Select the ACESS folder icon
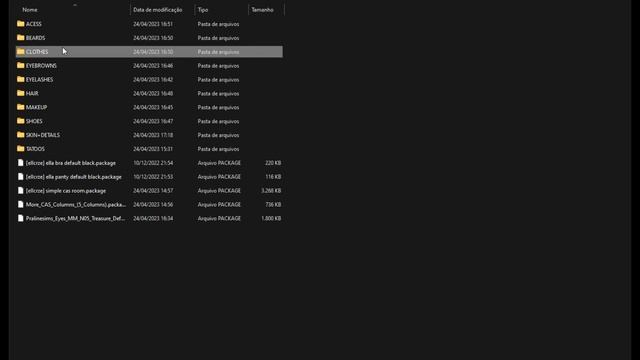This screenshot has width=640, height=360. tap(20, 24)
